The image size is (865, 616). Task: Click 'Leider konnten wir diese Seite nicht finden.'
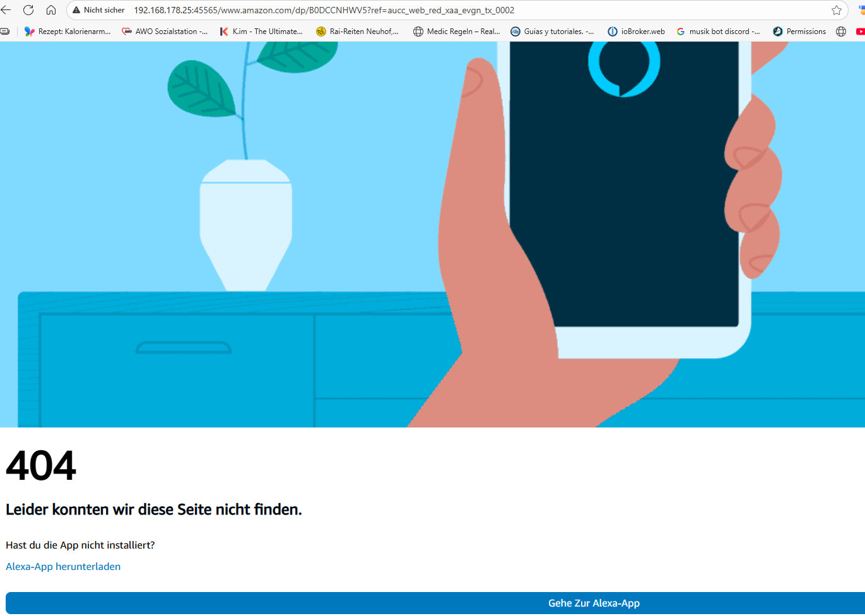[154, 509]
